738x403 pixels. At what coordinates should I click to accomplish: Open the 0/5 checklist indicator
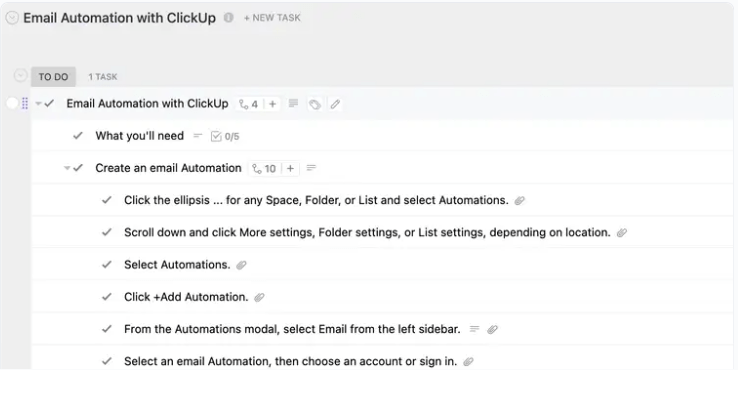click(x=225, y=137)
